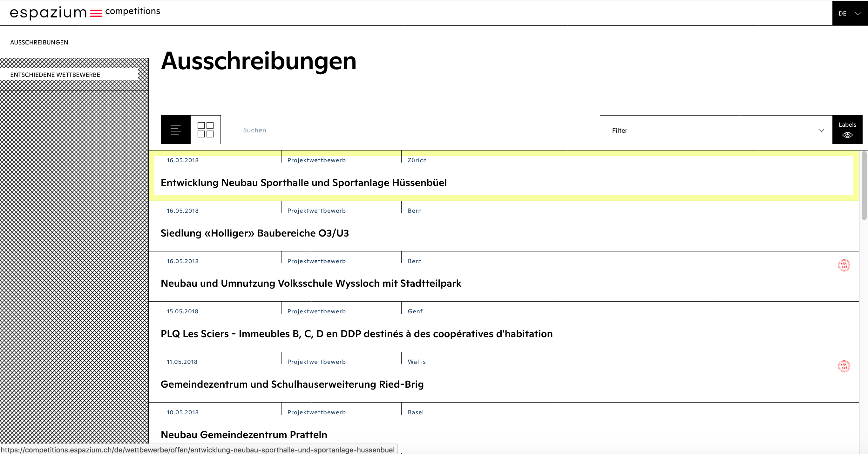Click SIA 142 stamp on Ried-Brig row
This screenshot has width=868, height=454.
[x=844, y=366]
